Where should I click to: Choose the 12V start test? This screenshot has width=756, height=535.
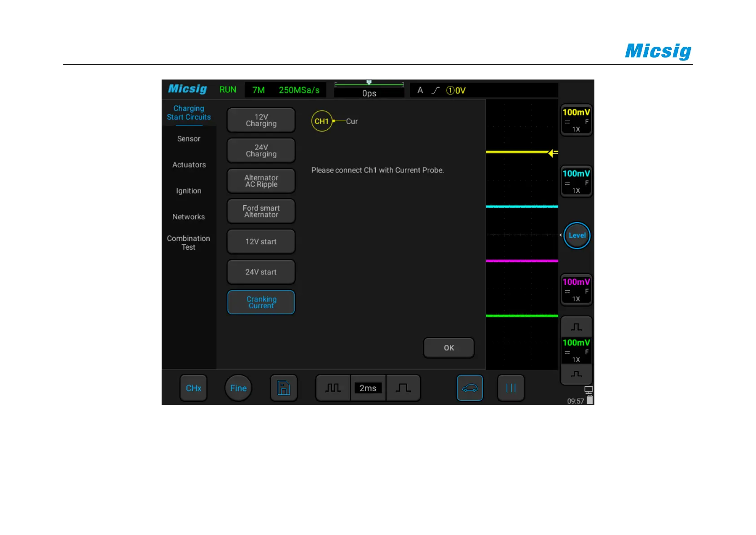261,242
